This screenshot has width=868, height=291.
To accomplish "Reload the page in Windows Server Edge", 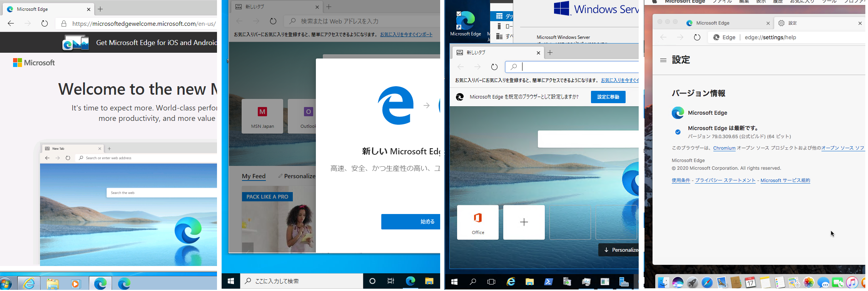I will [494, 67].
